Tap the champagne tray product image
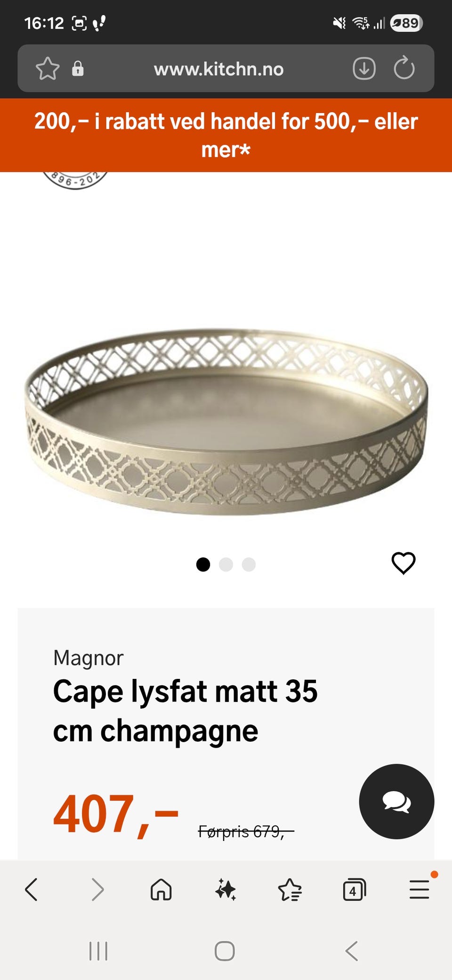 pos(226,422)
